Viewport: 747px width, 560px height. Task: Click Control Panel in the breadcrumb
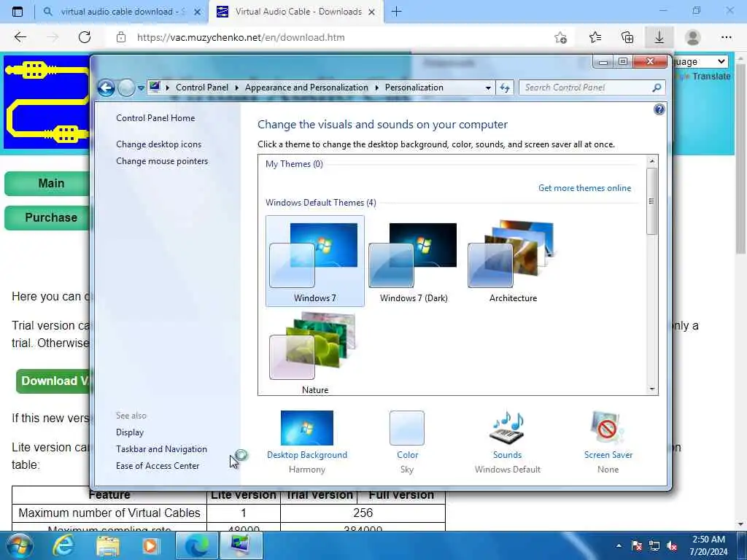coord(202,87)
